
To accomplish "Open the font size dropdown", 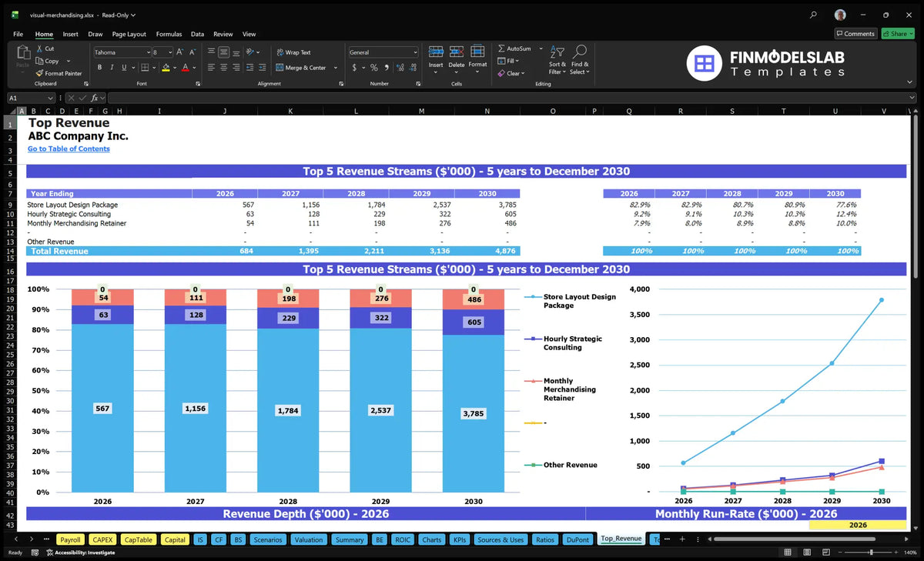I will pos(169,52).
